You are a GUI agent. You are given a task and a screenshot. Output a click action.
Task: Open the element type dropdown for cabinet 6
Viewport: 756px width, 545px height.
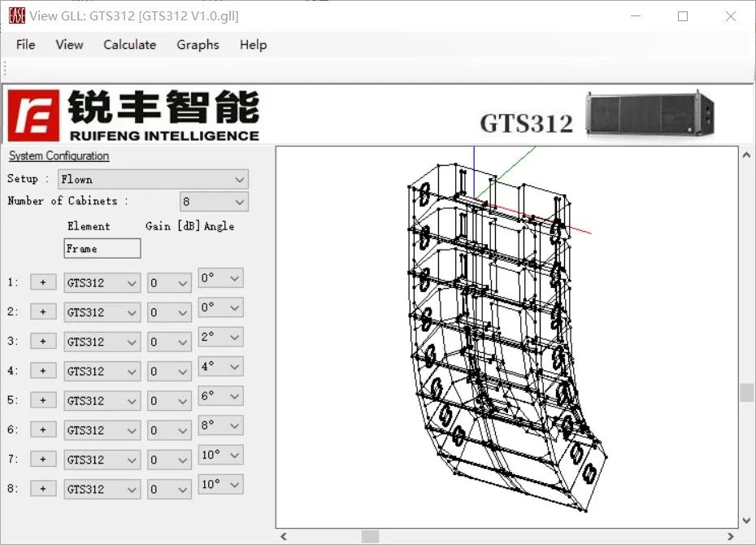click(102, 430)
